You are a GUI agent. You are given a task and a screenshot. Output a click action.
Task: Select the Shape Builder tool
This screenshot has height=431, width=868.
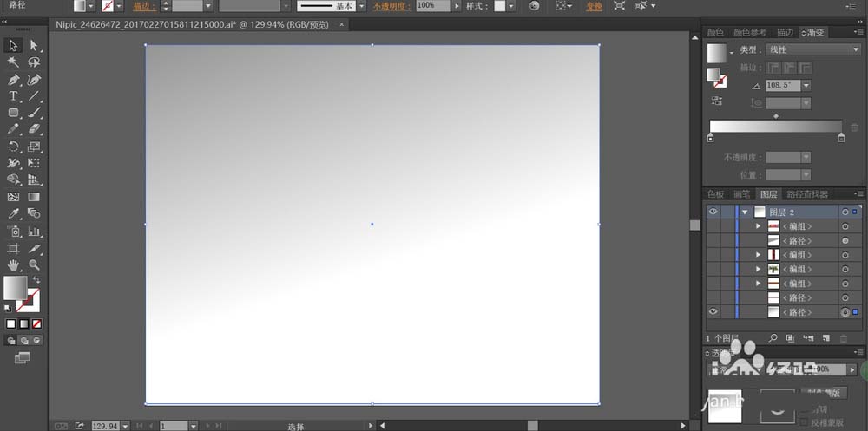[13, 180]
